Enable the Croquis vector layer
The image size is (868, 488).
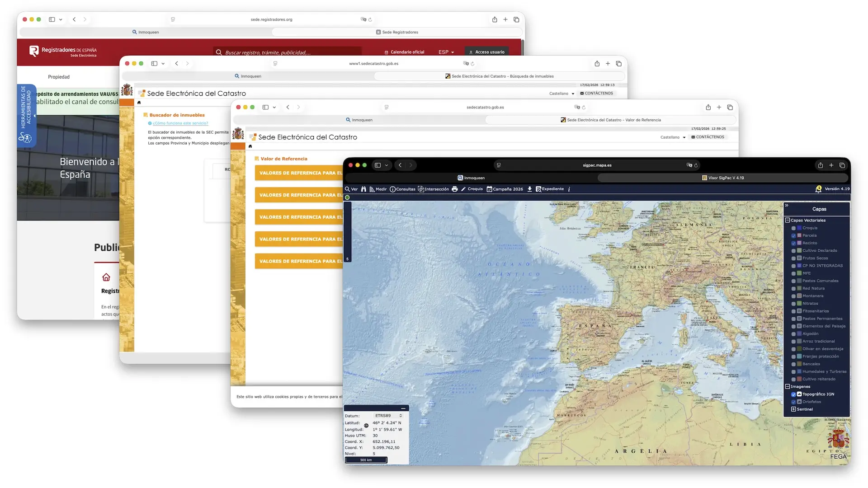(793, 228)
